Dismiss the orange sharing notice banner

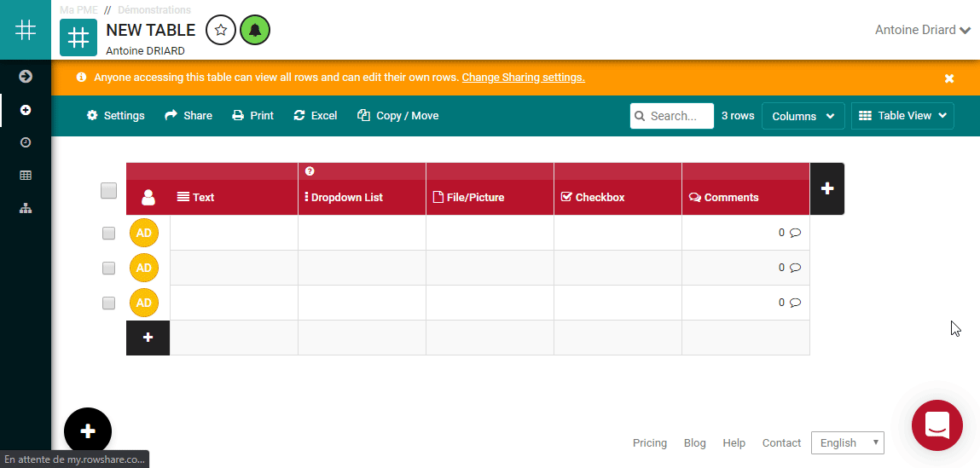[x=949, y=78]
